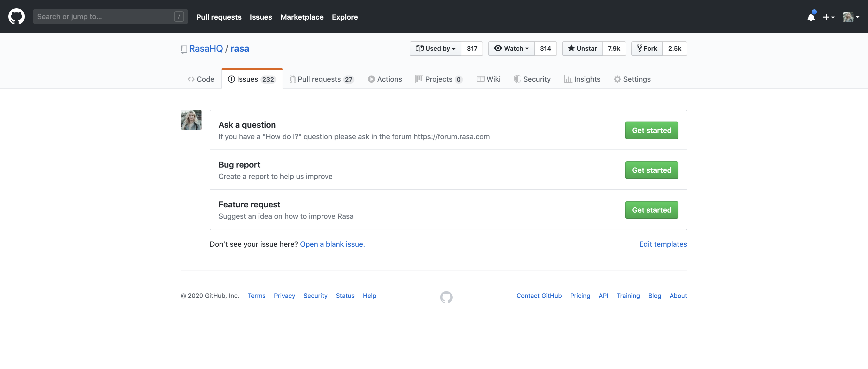Open the user avatar menu in header
Screen dimensions: 868x369
click(851, 17)
